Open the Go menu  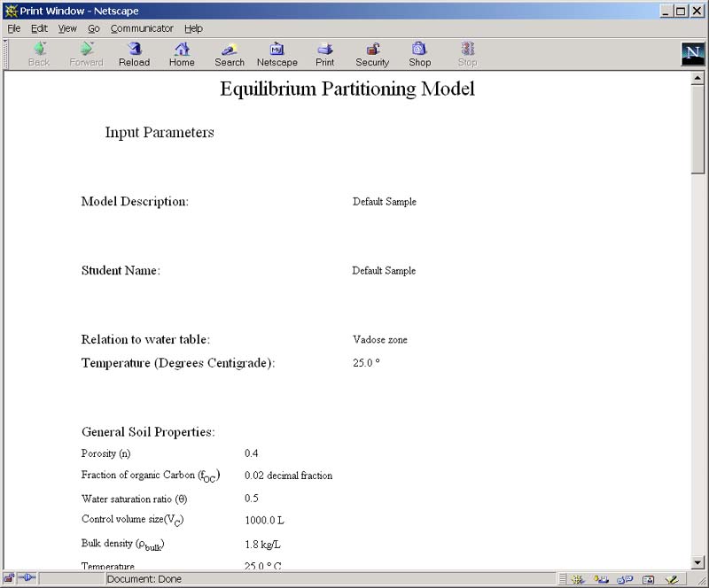pyautogui.click(x=94, y=27)
